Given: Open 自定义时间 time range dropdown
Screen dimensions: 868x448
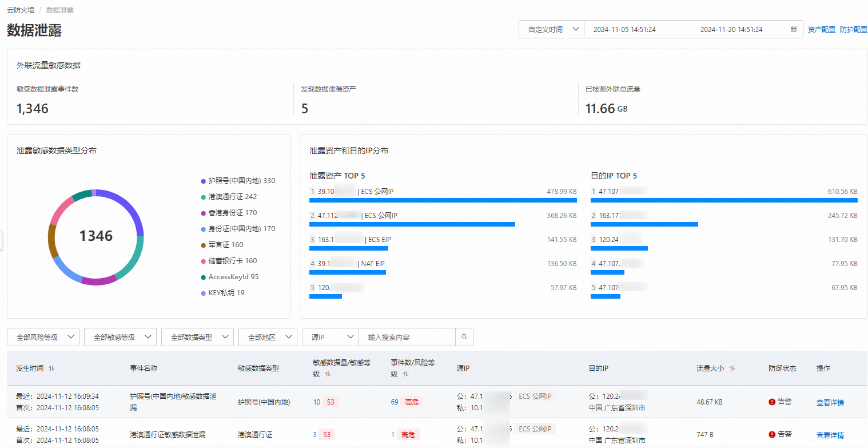Looking at the screenshot, I should coord(551,29).
